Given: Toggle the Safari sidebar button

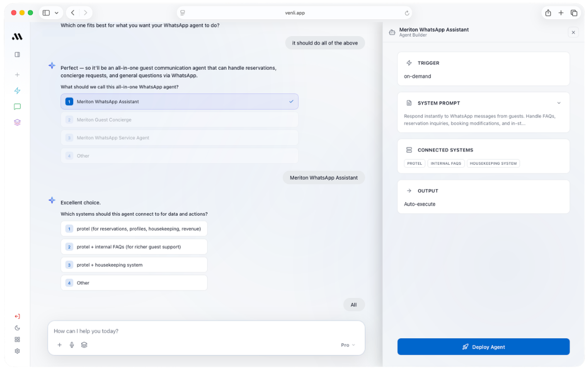Looking at the screenshot, I should click(x=46, y=13).
